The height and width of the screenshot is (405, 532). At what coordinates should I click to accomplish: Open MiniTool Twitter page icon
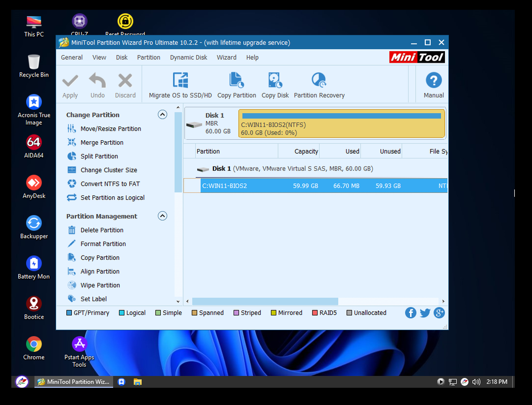(x=425, y=312)
